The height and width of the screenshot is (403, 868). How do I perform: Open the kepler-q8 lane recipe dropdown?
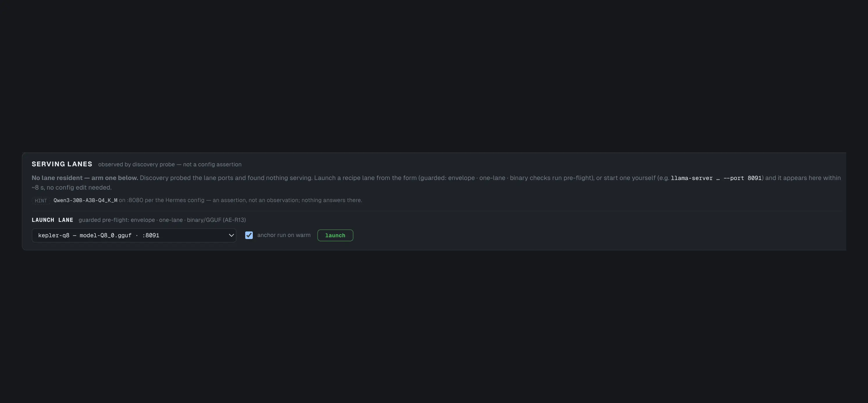tap(134, 235)
